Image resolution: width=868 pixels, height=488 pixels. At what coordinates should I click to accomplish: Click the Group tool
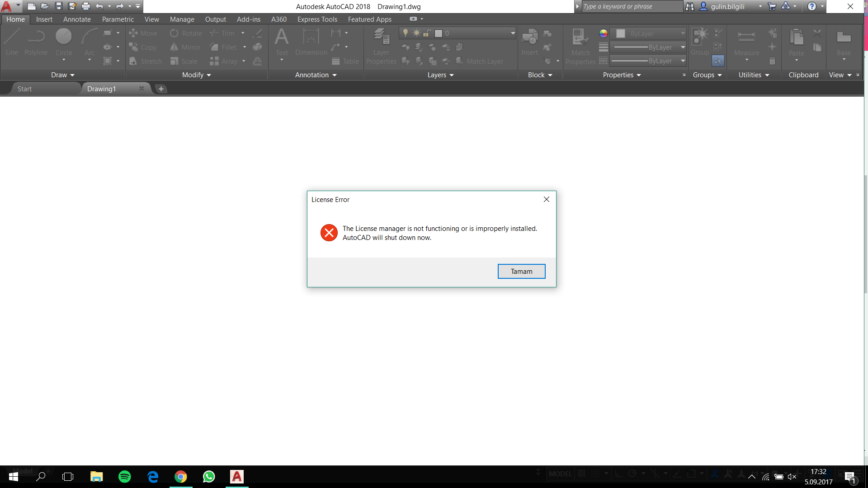click(x=700, y=42)
